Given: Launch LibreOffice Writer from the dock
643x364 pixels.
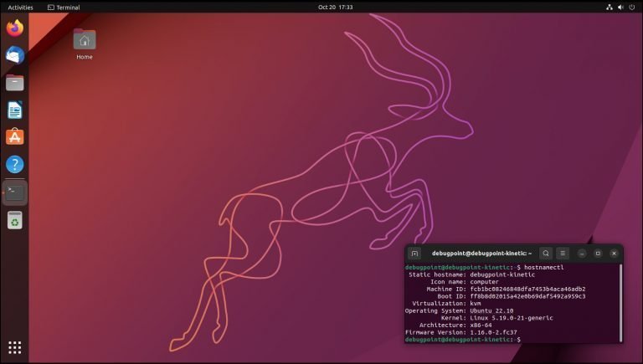Looking at the screenshot, I should pos(15,110).
